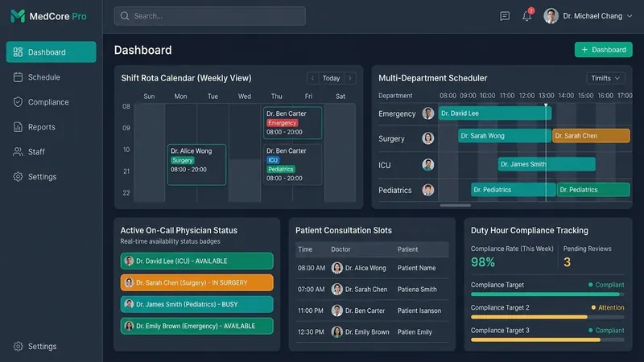
Task: Open the notifications bell
Action: pyautogui.click(x=527, y=16)
